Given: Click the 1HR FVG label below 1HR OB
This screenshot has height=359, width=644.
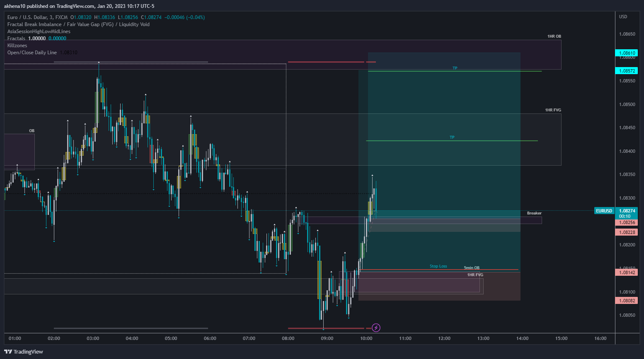Looking at the screenshot, I should [553, 110].
